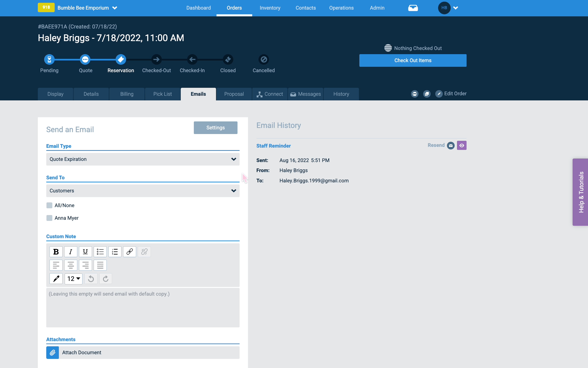Image resolution: width=588 pixels, height=368 pixels.
Task: Click the 918 badge
Action: pyautogui.click(x=46, y=7)
